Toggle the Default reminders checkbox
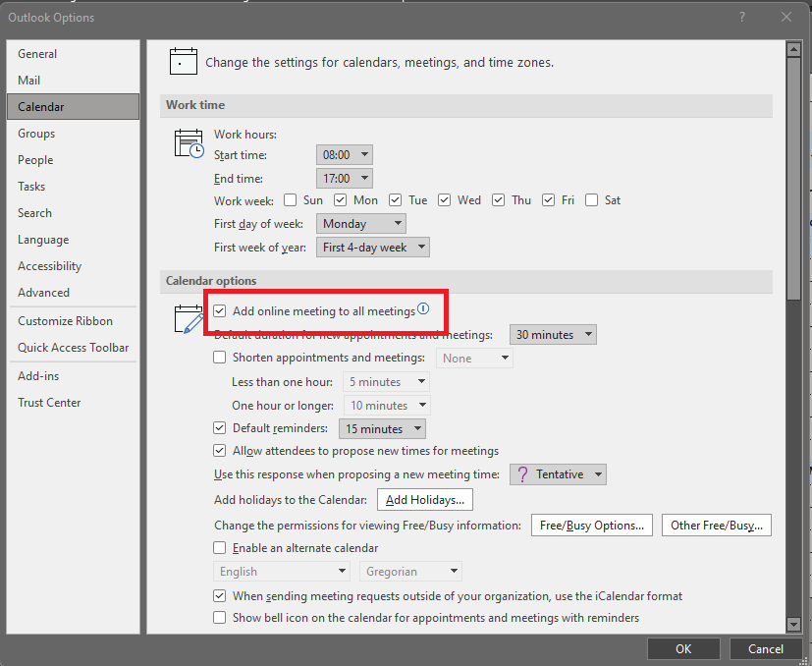The width and height of the screenshot is (812, 666). click(220, 428)
